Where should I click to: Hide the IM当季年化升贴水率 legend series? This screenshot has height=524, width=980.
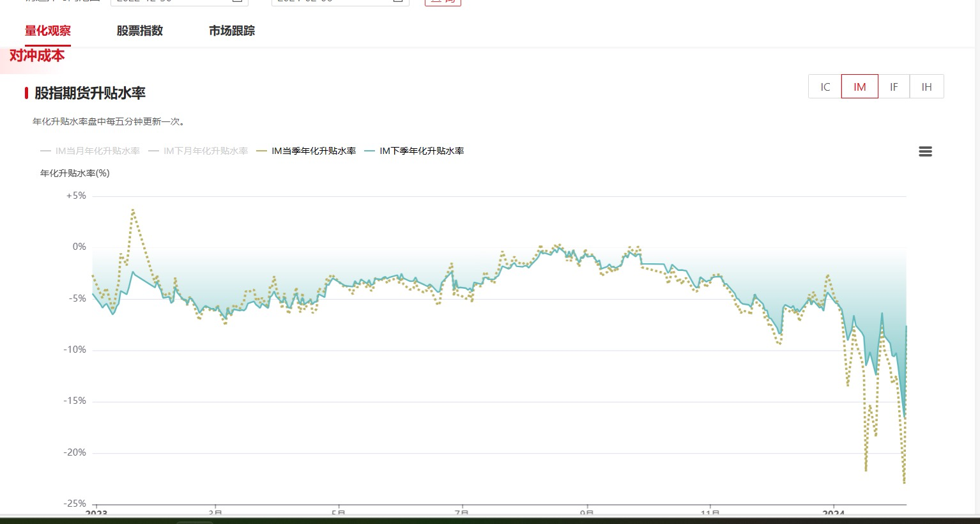(306, 151)
